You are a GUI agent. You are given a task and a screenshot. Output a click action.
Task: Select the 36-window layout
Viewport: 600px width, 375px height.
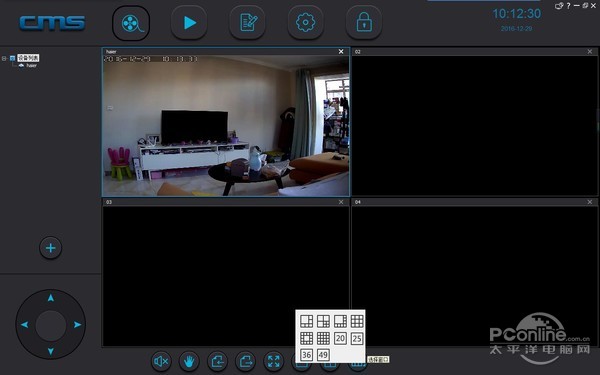pos(307,355)
